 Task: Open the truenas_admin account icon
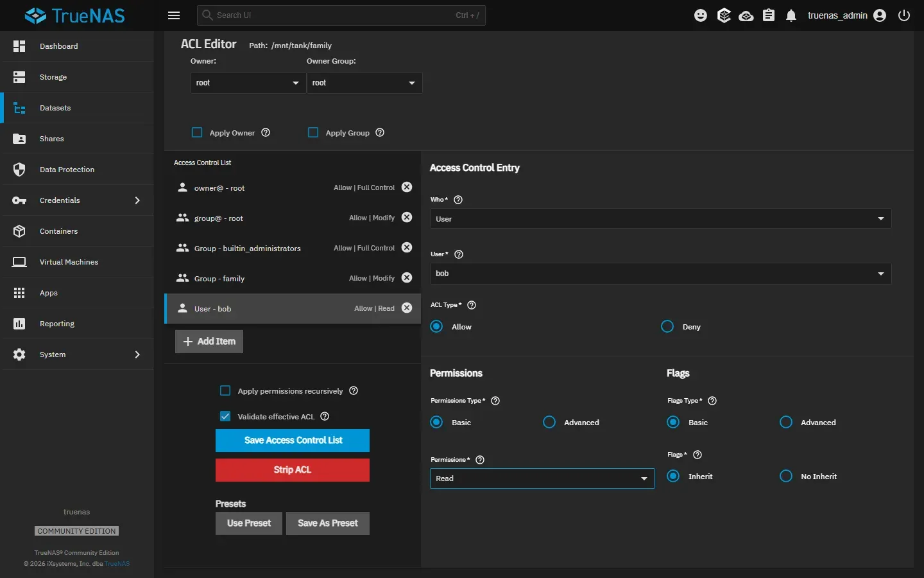[x=880, y=15]
